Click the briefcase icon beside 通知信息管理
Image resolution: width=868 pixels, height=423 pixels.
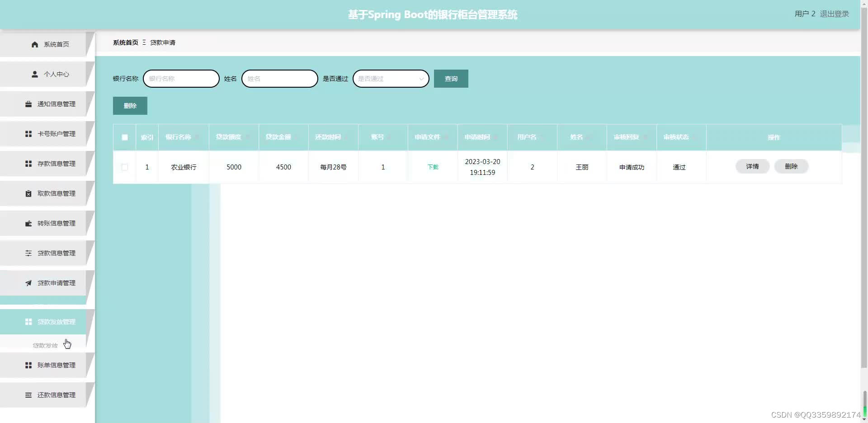click(28, 104)
